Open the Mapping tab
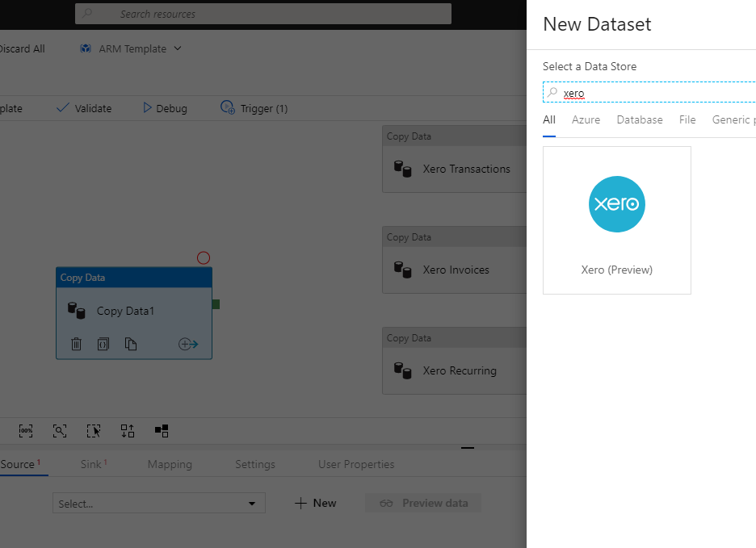756x548 pixels. (170, 464)
